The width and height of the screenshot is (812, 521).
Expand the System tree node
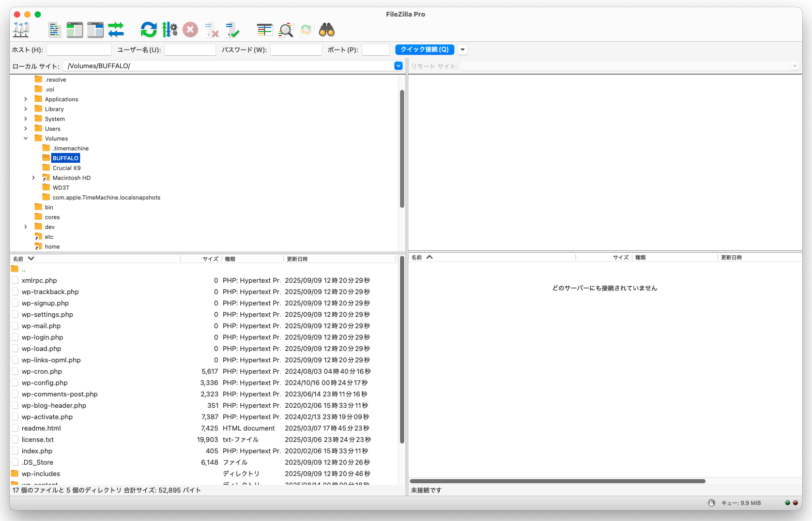click(x=26, y=118)
